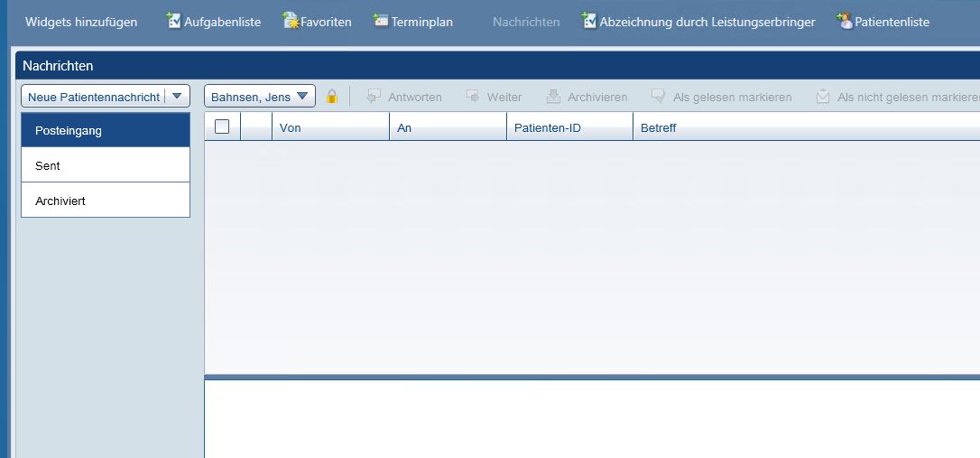Click the Aufgabenliste widget icon
Viewport: 980px width, 458px height.
[x=174, y=21]
